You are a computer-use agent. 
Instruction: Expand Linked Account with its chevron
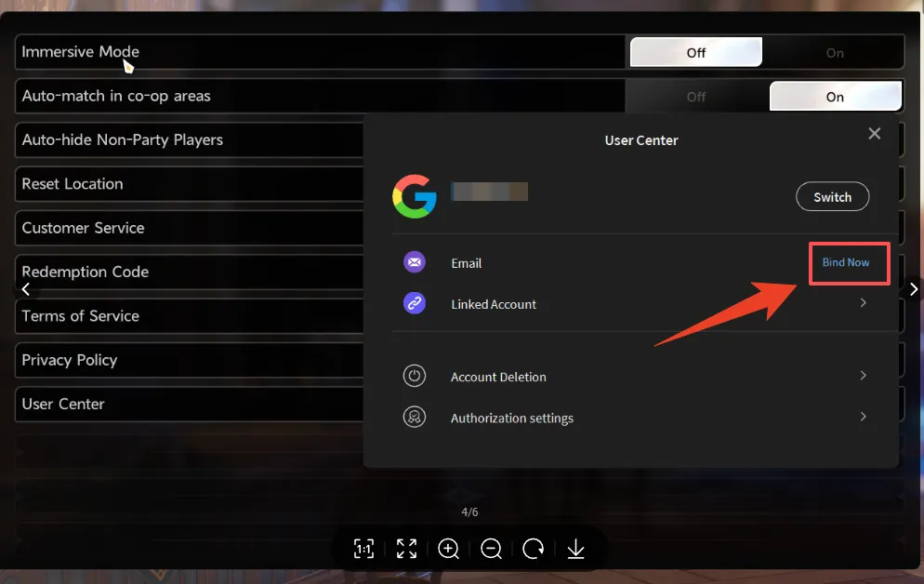(x=863, y=303)
